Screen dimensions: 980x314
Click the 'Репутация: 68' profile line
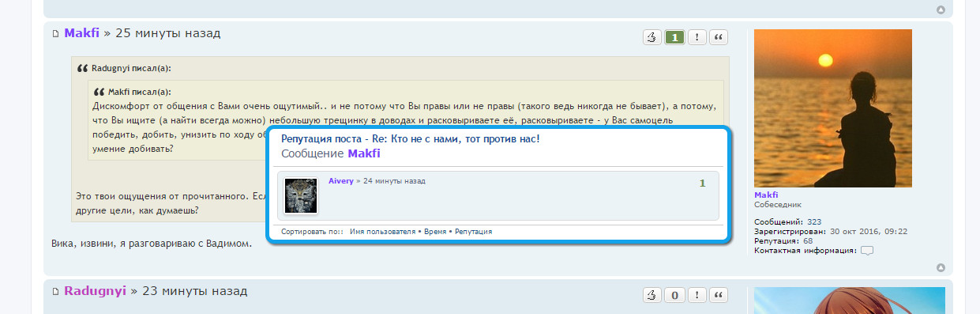783,240
